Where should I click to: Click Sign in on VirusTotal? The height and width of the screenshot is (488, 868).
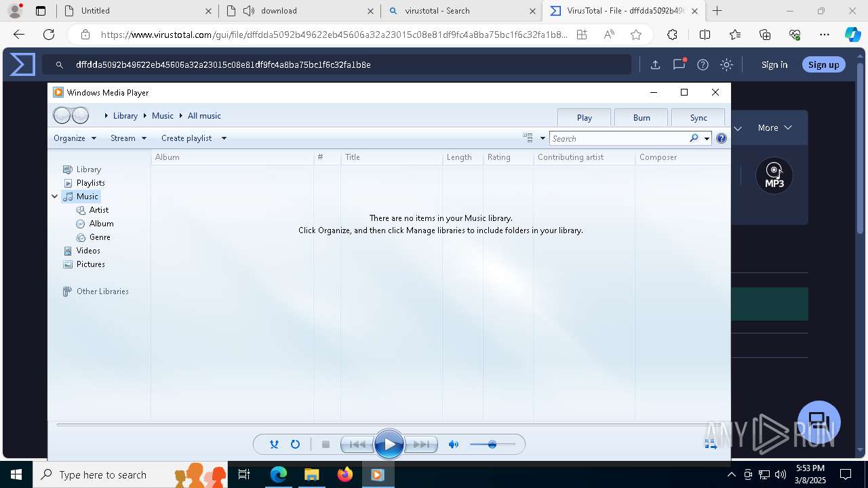coord(774,64)
